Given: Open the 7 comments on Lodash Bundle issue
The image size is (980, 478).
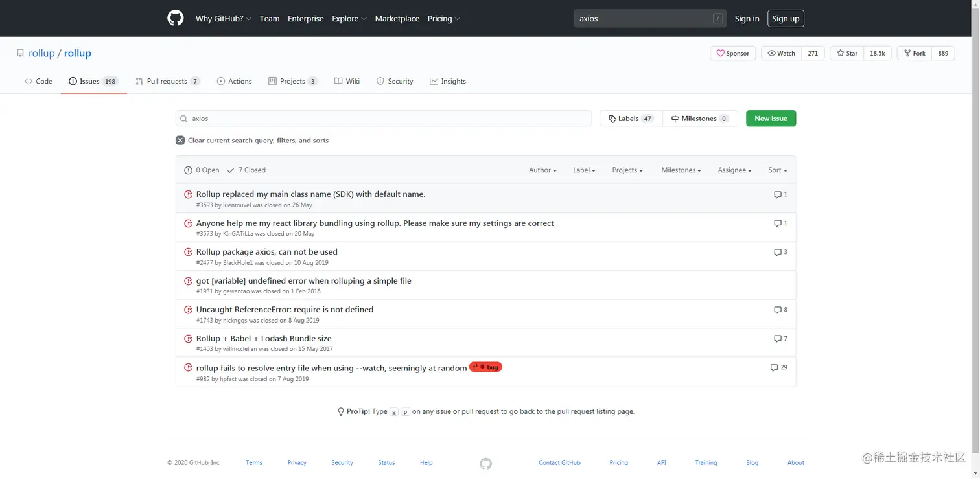Looking at the screenshot, I should coord(780,338).
